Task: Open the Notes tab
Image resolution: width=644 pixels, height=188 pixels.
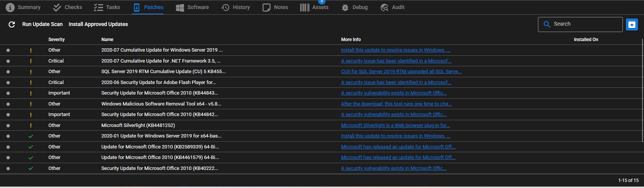Action: click(275, 7)
